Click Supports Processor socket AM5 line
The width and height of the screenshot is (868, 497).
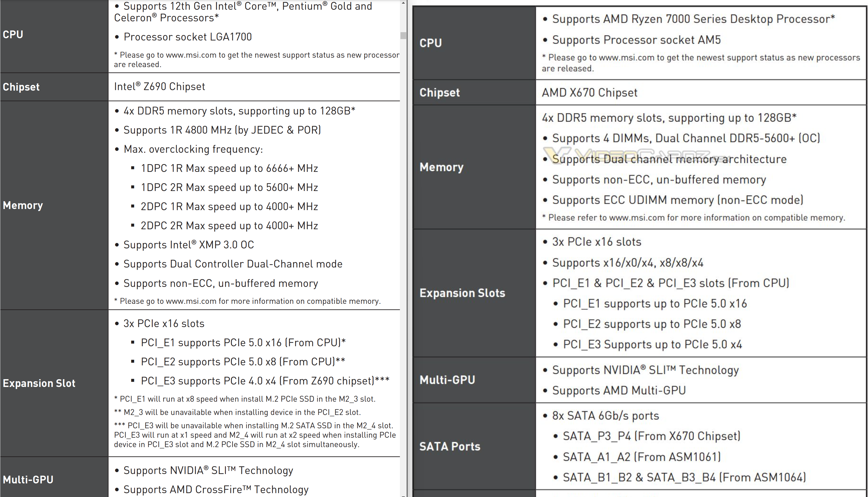(636, 40)
